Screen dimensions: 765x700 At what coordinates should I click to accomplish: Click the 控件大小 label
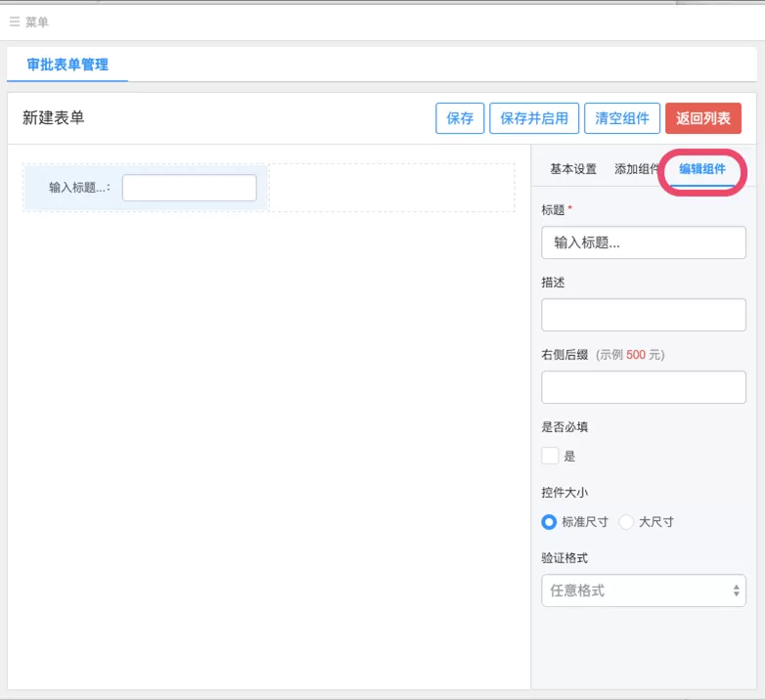tap(564, 493)
